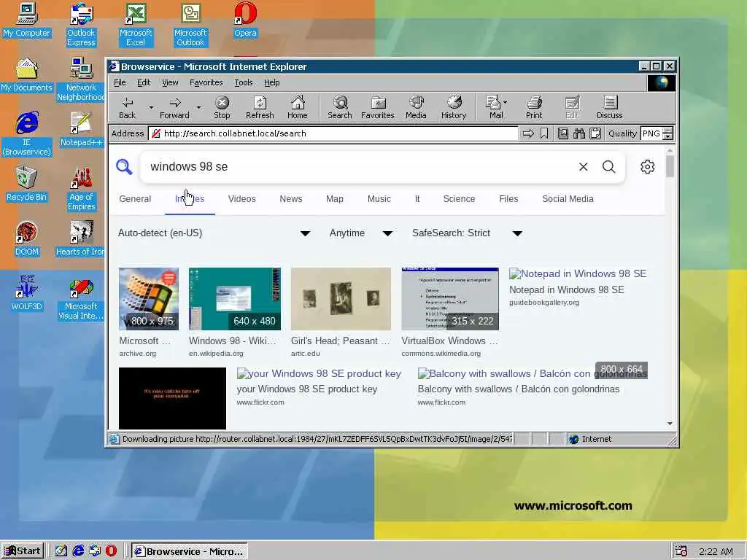The height and width of the screenshot is (560, 747).
Task: Open the Help menu
Action: click(271, 83)
